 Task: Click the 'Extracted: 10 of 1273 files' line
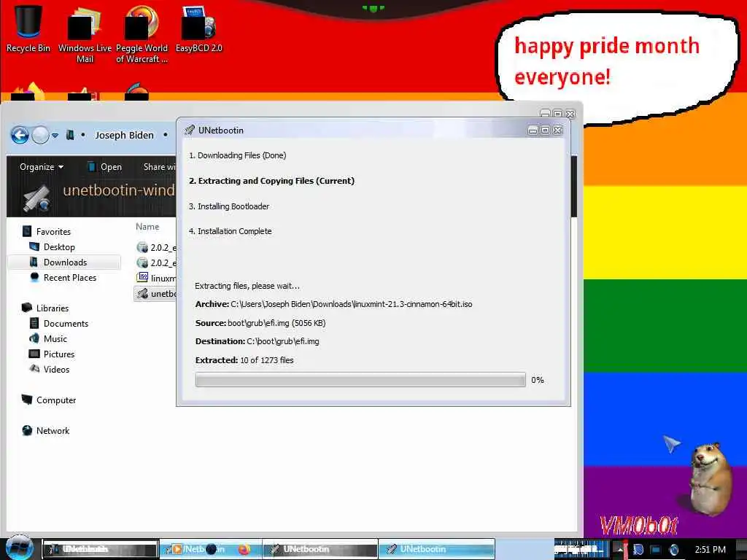(244, 360)
